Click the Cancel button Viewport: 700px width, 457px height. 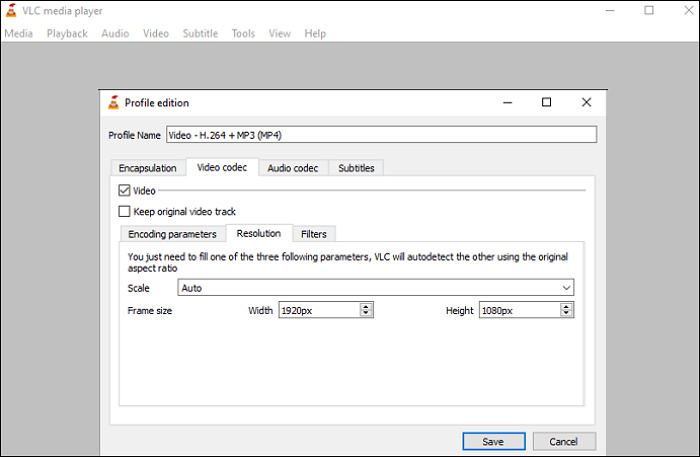pos(564,441)
